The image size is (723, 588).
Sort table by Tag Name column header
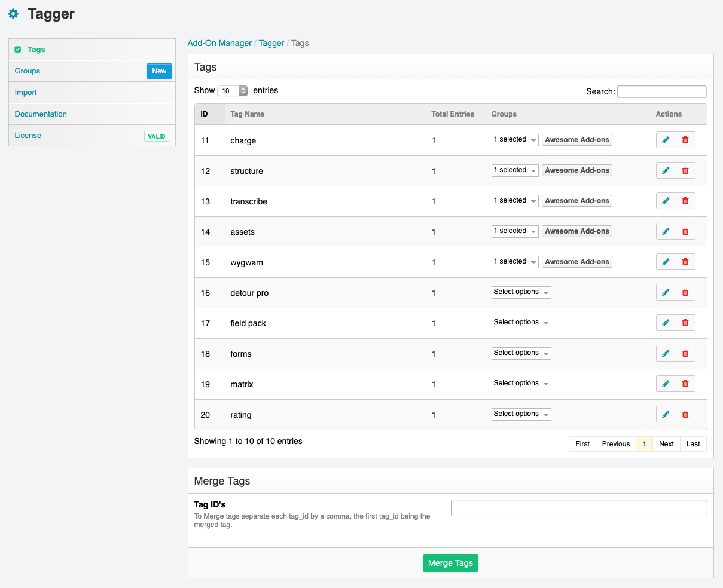pyautogui.click(x=325, y=114)
